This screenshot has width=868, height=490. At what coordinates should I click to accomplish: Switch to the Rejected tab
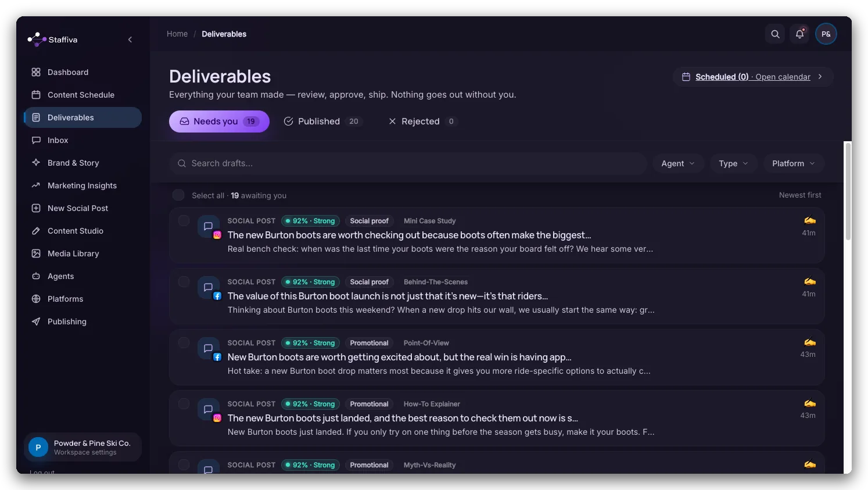422,121
